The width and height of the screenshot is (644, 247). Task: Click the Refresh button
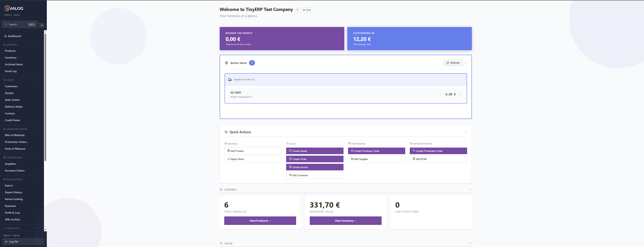453,63
